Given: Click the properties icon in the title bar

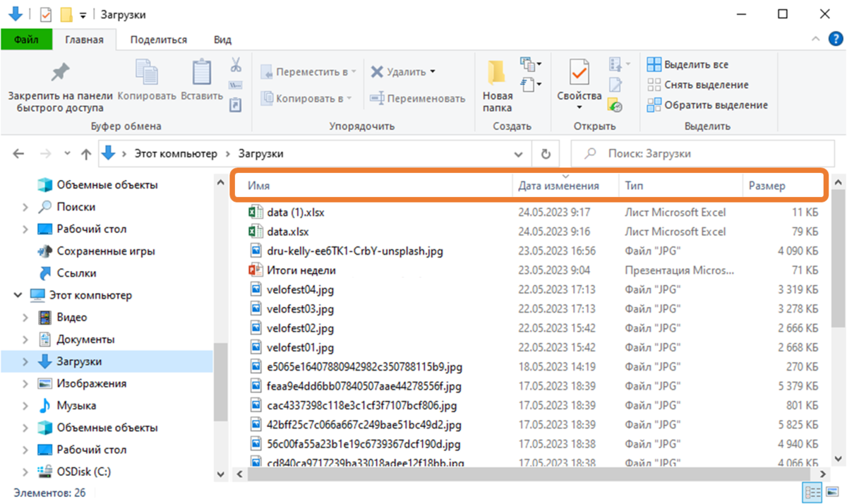Looking at the screenshot, I should 46,14.
